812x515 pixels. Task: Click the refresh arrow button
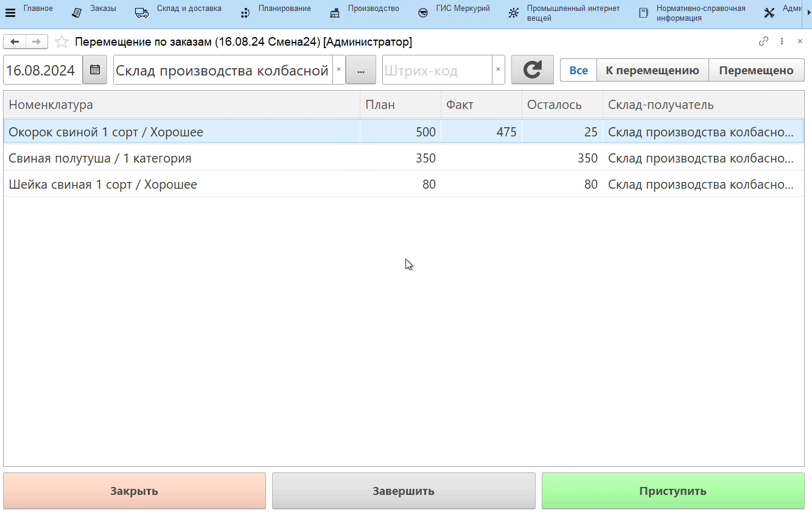(532, 70)
